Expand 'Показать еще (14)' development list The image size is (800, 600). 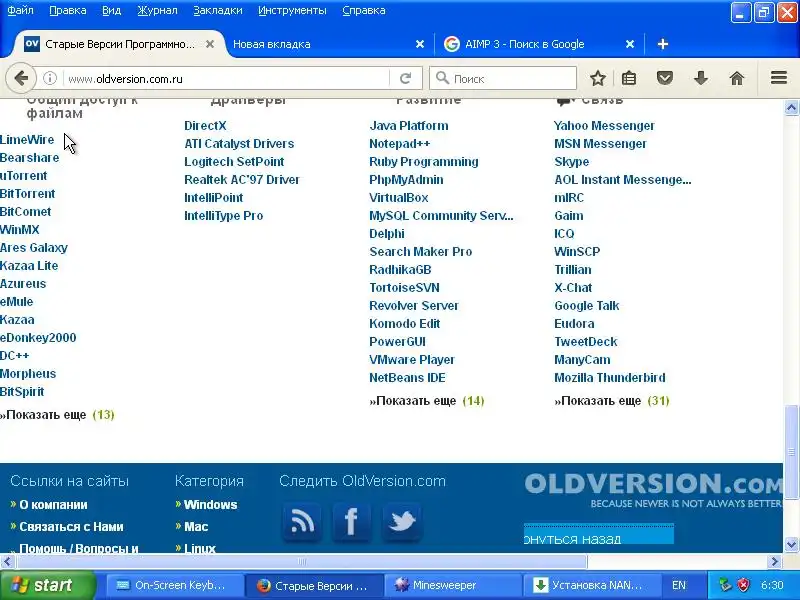(427, 401)
